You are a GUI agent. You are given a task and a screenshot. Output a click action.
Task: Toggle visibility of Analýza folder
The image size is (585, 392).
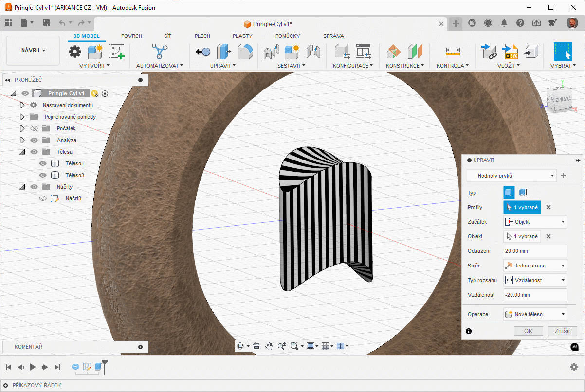(x=34, y=140)
